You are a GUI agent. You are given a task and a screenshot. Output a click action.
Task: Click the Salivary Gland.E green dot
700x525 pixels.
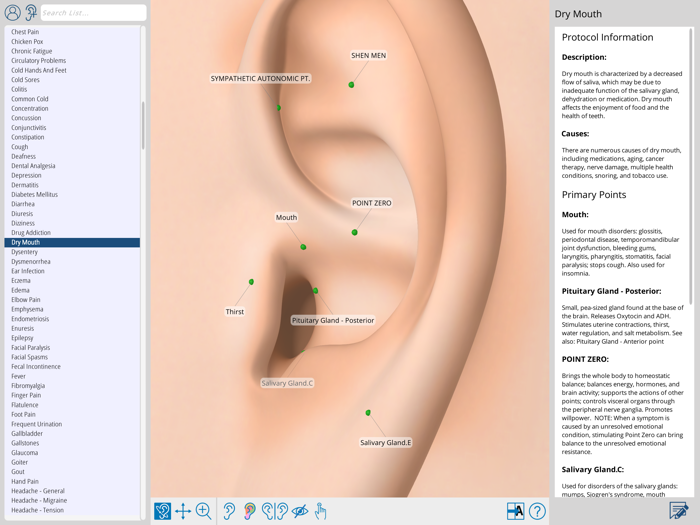[x=368, y=412]
